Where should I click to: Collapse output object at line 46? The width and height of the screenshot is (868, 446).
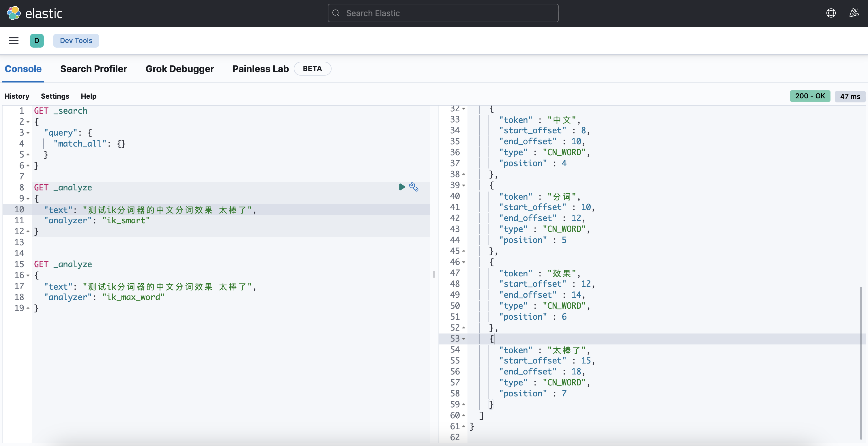(x=464, y=262)
